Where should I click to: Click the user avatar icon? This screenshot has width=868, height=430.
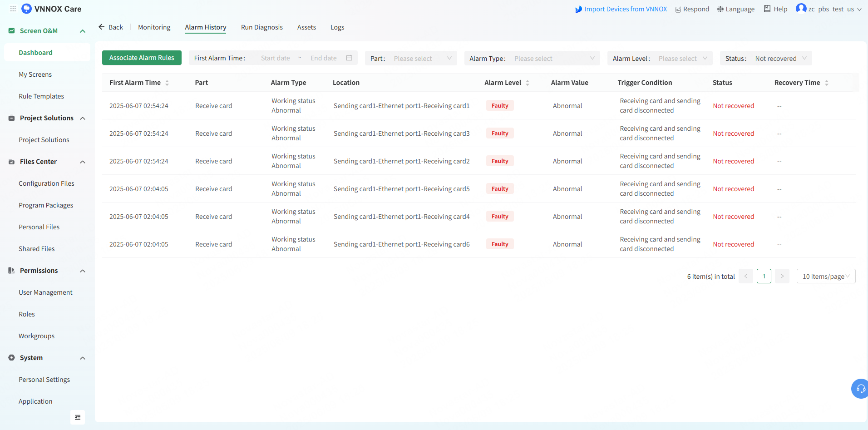click(801, 9)
